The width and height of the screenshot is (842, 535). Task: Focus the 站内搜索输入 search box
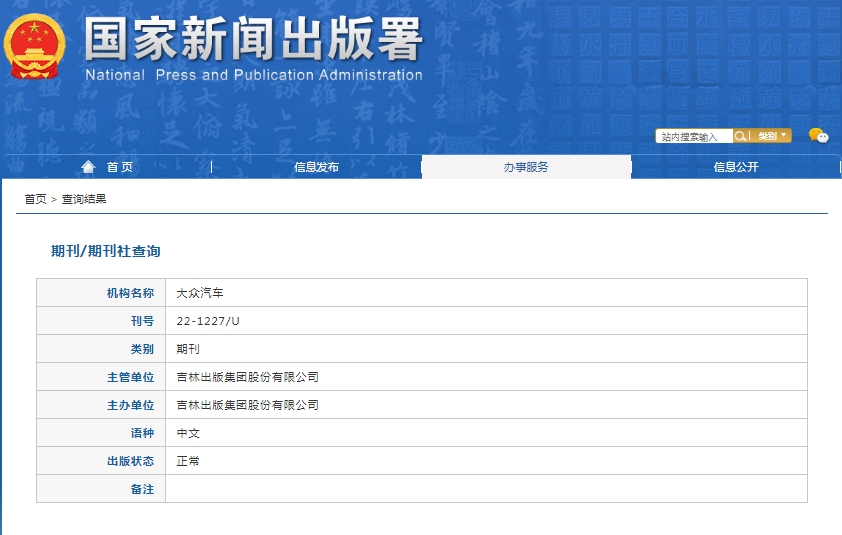[x=694, y=136]
